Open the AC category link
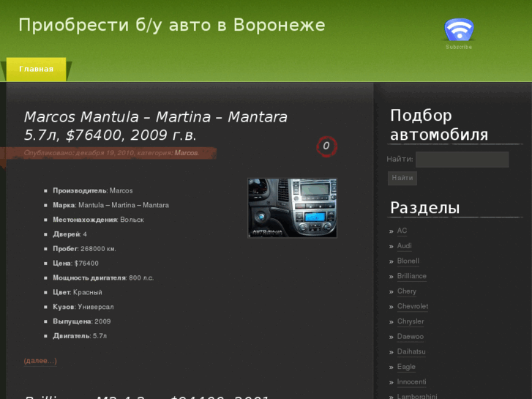This screenshot has height=399, width=532. point(402,231)
